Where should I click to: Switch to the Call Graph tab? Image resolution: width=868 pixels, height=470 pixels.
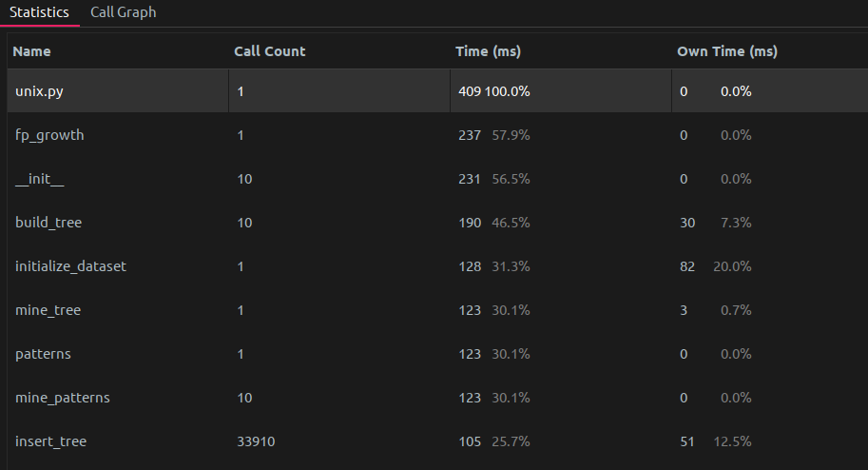click(123, 12)
